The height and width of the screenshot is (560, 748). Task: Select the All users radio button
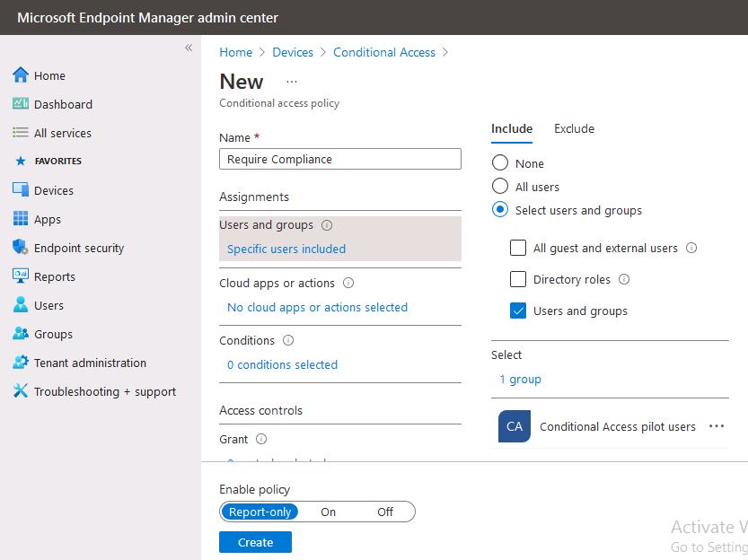click(500, 187)
